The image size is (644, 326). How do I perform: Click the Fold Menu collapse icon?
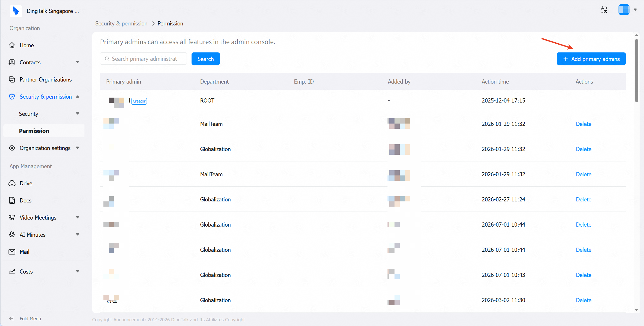tap(11, 319)
